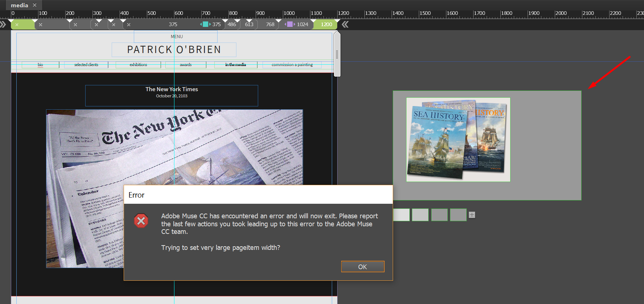644x304 pixels.
Task: Click the left double-chevron on breakpoint bar
Action: pyautogui.click(x=3, y=24)
